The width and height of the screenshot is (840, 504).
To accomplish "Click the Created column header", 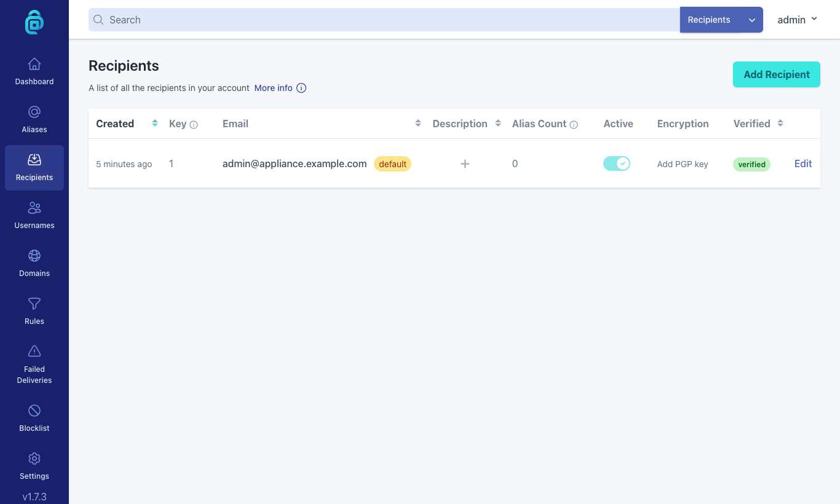I will [x=115, y=124].
